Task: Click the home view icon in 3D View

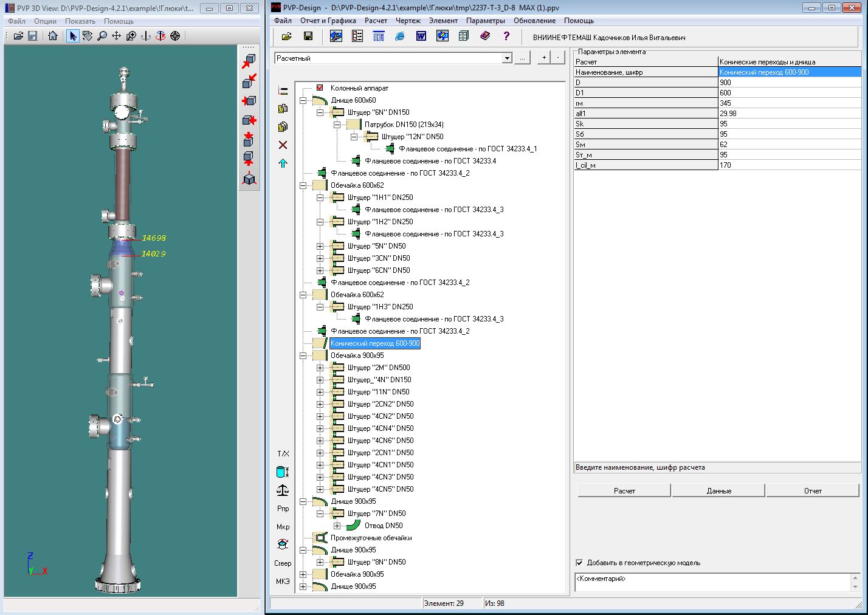Action: pyautogui.click(x=53, y=36)
